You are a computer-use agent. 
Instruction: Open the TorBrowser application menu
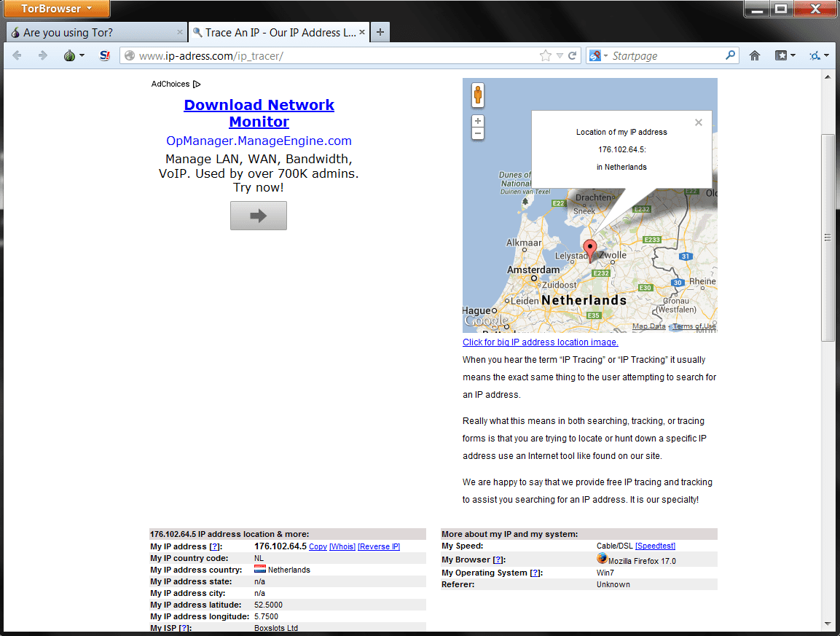point(56,9)
